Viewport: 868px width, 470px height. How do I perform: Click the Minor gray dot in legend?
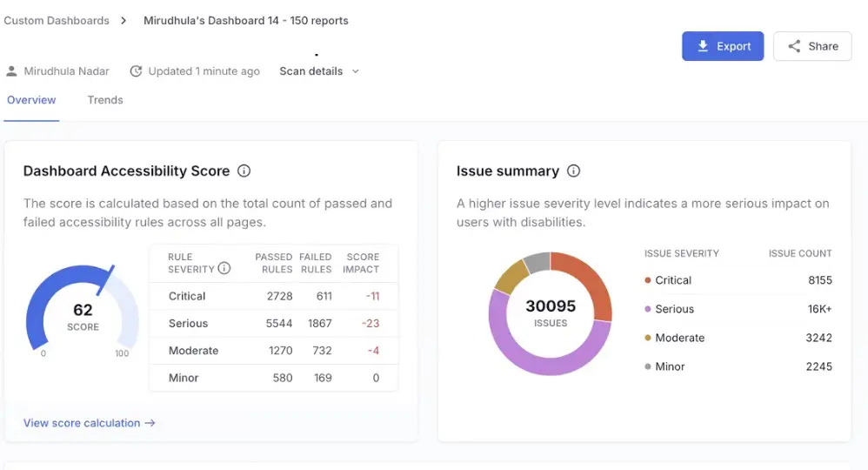[648, 366]
